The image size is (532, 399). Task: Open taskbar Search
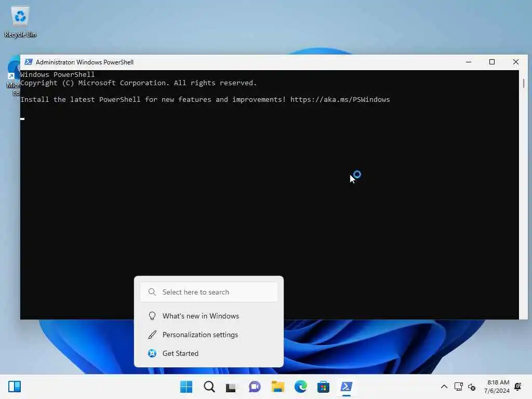(x=209, y=387)
